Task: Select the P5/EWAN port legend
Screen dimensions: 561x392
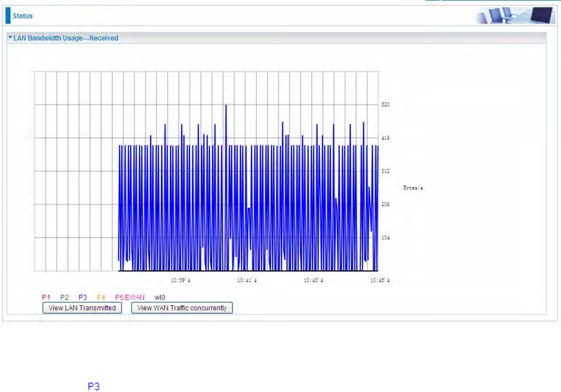Action: 130,298
